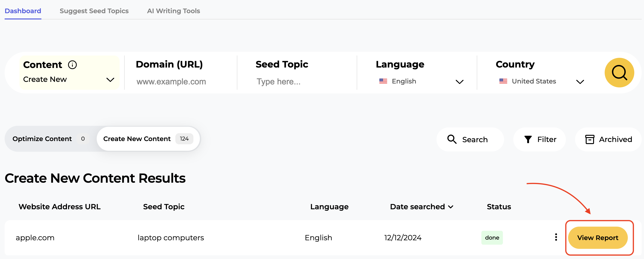This screenshot has width=644, height=259.
Task: Click the Filter button label
Action: [547, 139]
